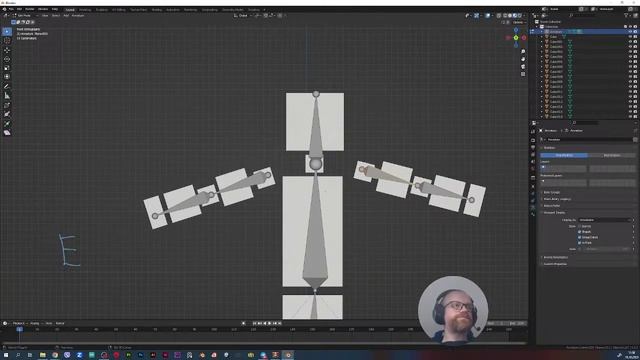The height and width of the screenshot is (360, 640).
Task: Click the current frame marker in the timeline
Action: click(x=19, y=329)
